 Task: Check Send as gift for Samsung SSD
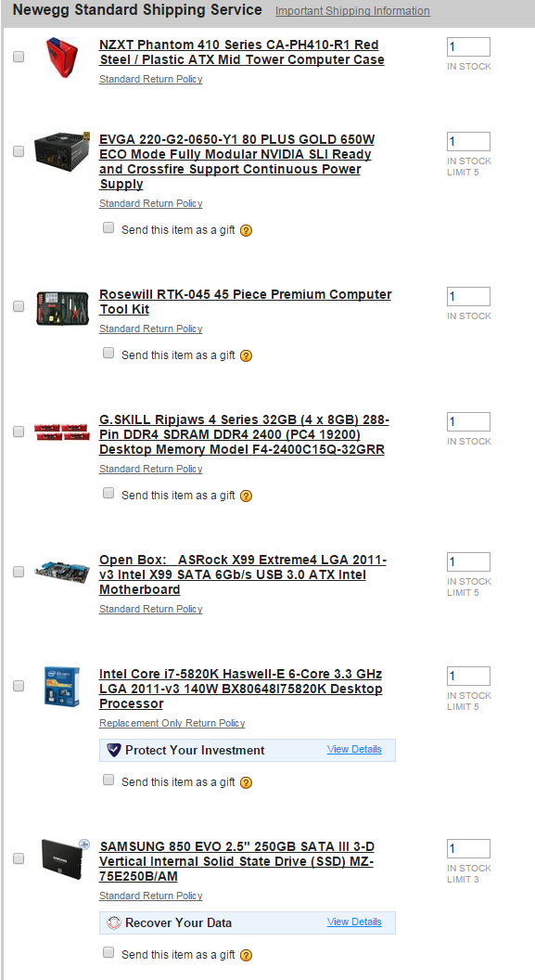(108, 952)
